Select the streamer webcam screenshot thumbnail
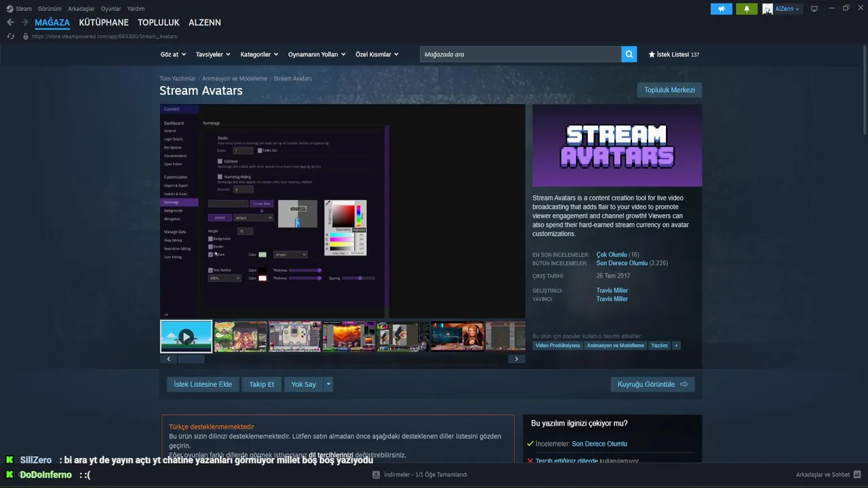The width and height of the screenshot is (868, 488). [x=457, y=336]
